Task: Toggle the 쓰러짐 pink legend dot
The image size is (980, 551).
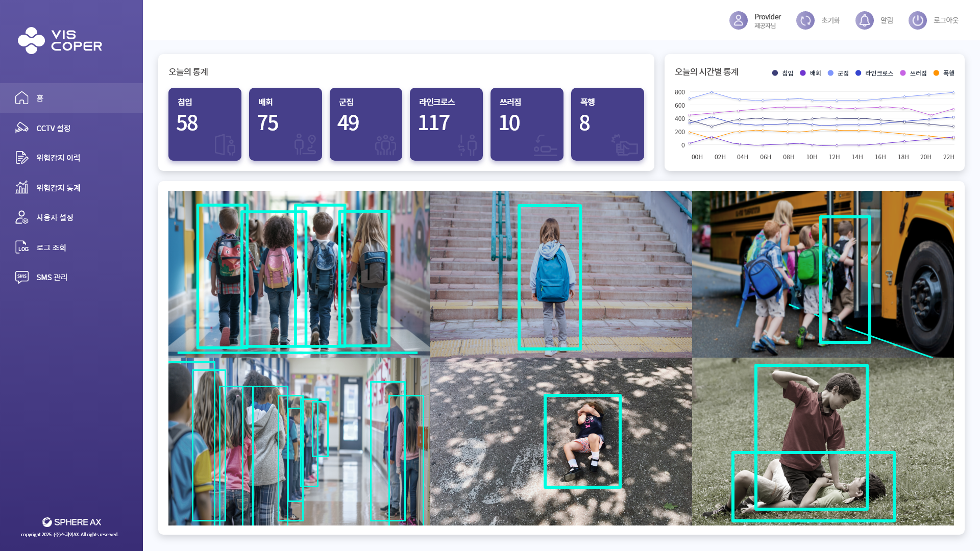Action: click(903, 73)
